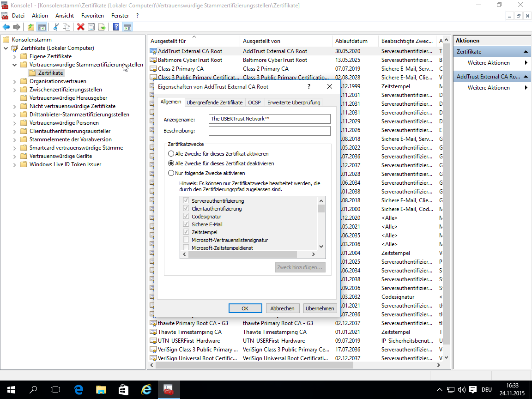The image size is (532, 399).
Task: Click the AddTrust External CA Root certificate icon
Action: [153, 51]
